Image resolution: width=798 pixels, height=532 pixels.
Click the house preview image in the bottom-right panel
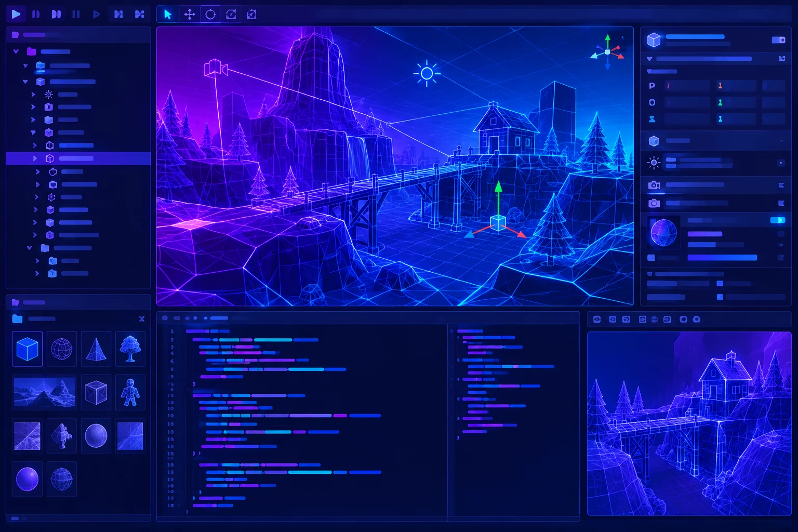click(689, 423)
